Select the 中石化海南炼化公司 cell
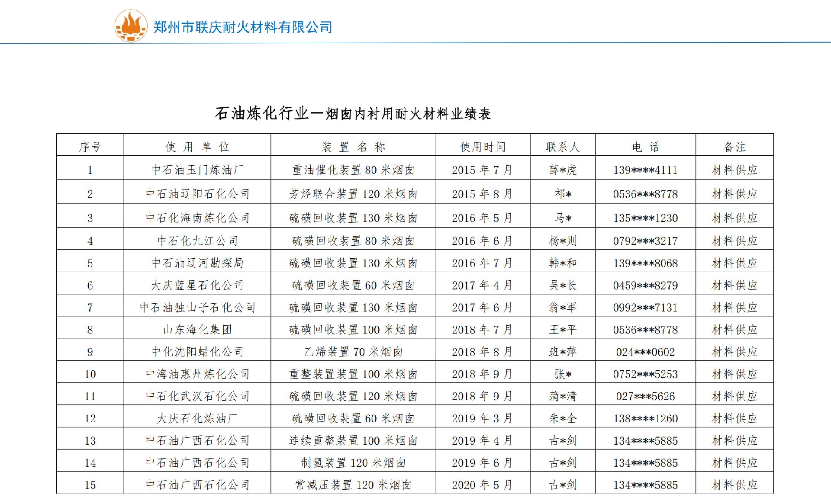 point(197,218)
